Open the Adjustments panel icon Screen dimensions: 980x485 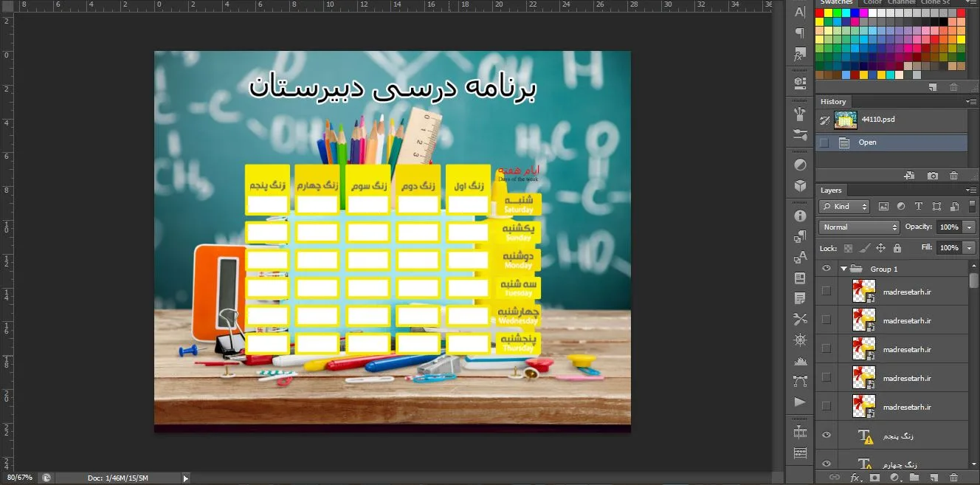(800, 164)
